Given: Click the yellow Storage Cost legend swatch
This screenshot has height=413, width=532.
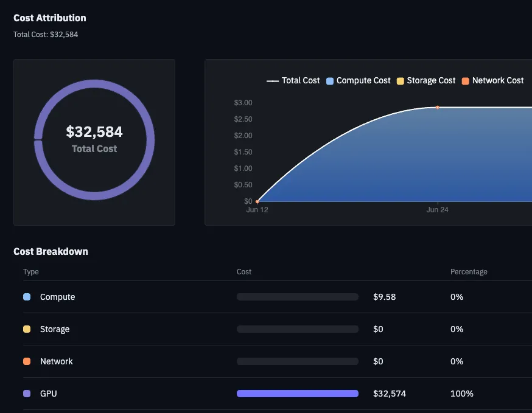Looking at the screenshot, I should pyautogui.click(x=401, y=81).
